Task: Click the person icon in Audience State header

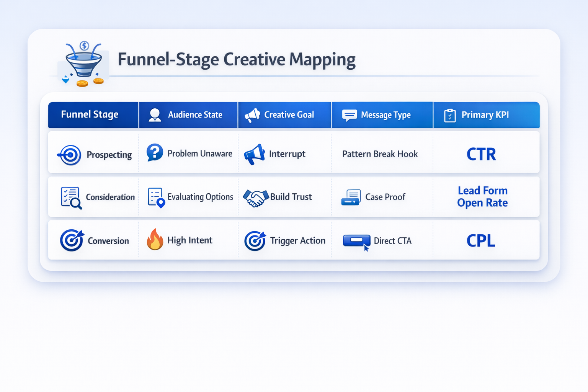Action: coord(155,114)
